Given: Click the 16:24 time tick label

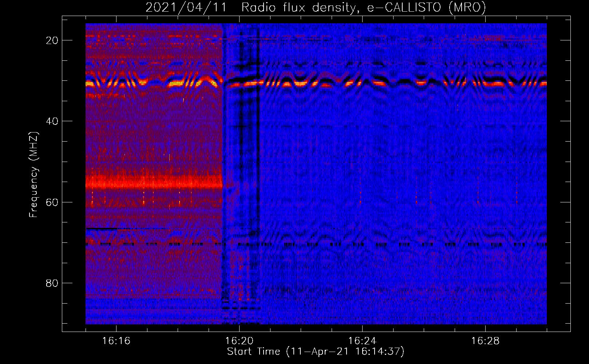Looking at the screenshot, I should (362, 341).
